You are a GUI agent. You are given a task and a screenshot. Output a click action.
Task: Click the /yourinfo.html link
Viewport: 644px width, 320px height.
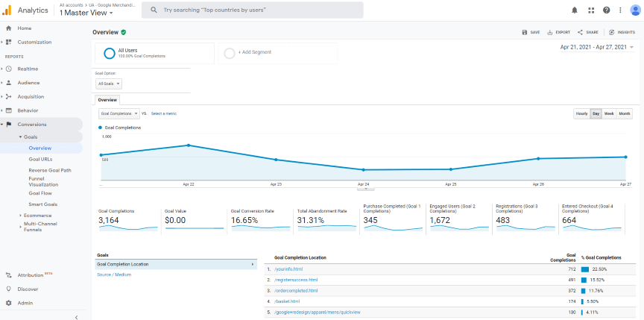[x=288, y=269]
